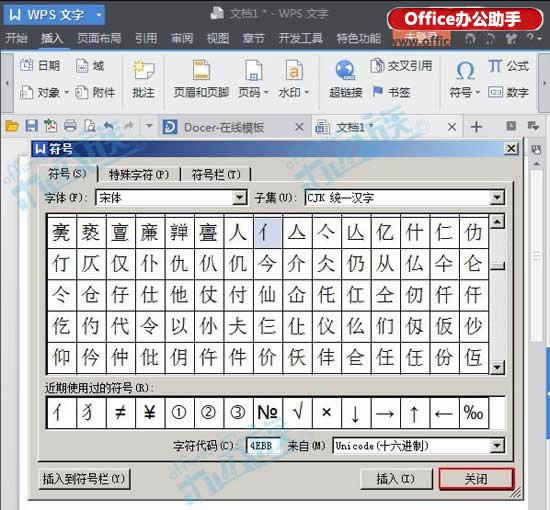Open the 开发工具 ribbon tab
The image size is (550, 510).
tap(301, 38)
